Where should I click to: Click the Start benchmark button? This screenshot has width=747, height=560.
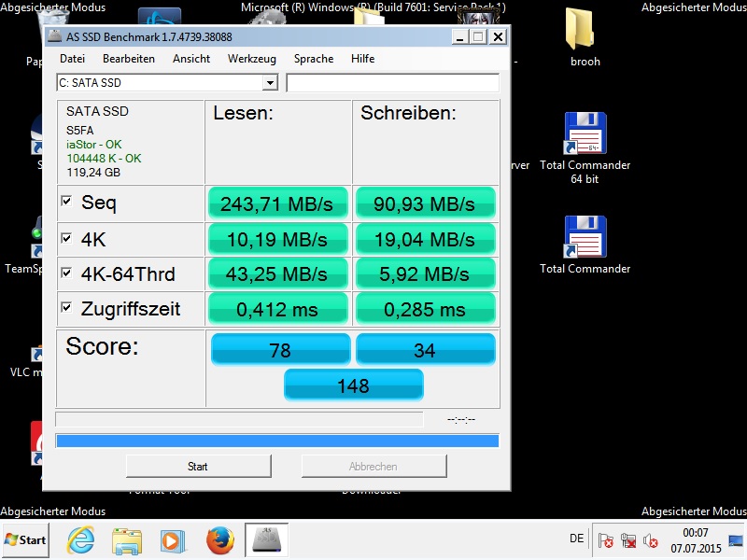(199, 466)
